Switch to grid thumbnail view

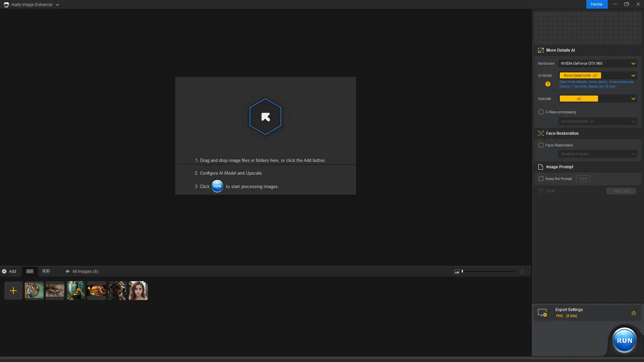pyautogui.click(x=30, y=271)
